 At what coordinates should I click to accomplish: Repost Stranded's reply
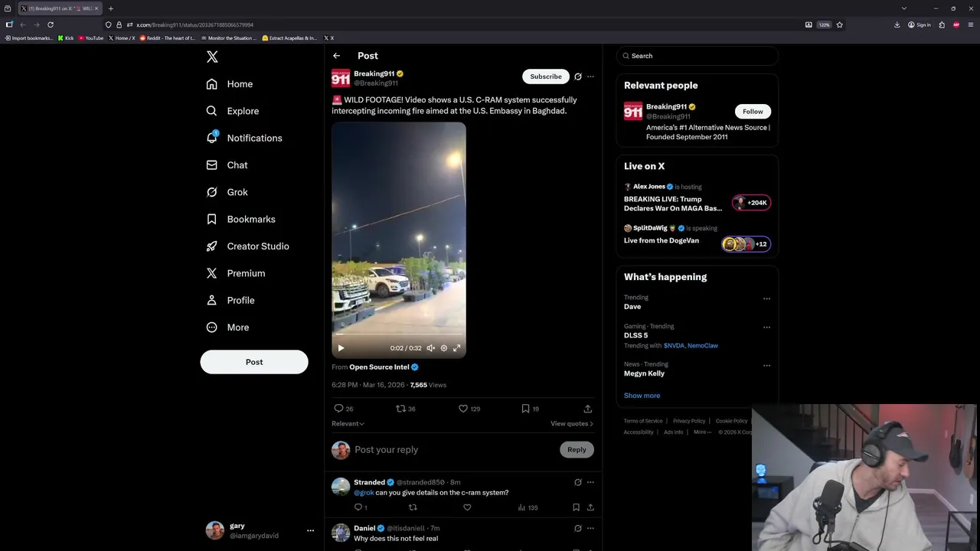coord(413,507)
